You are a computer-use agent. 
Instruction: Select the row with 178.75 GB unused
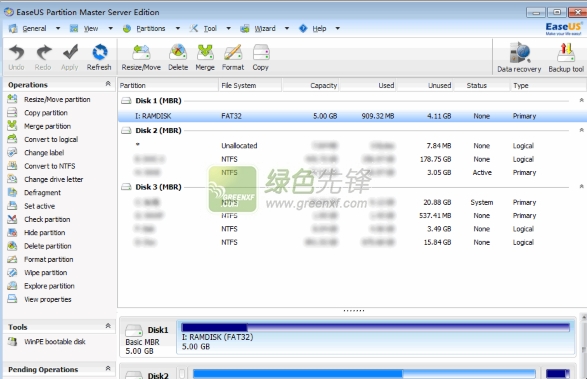(352, 159)
